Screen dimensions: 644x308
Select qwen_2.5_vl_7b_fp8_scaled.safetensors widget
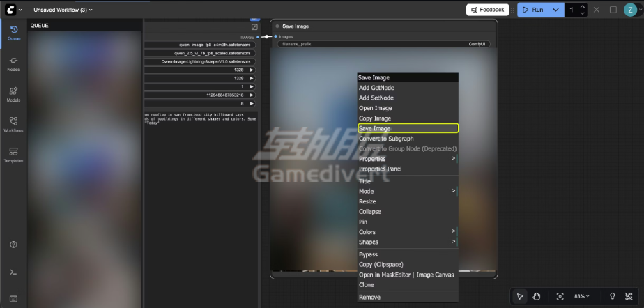pyautogui.click(x=200, y=54)
